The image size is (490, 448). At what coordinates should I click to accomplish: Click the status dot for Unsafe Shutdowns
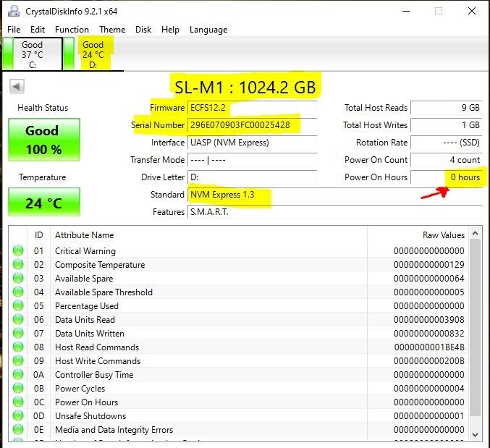18,415
